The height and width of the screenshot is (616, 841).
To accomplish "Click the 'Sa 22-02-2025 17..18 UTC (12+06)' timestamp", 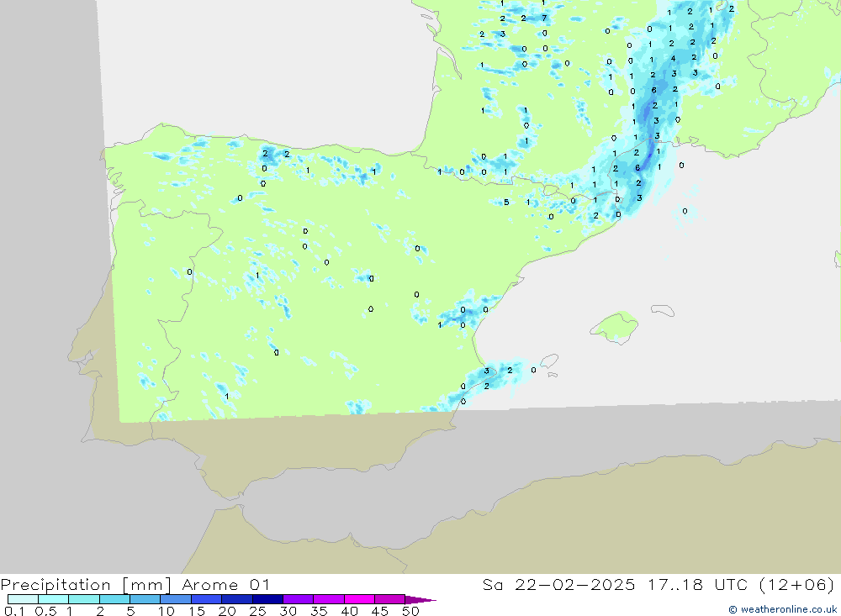I will tap(659, 584).
